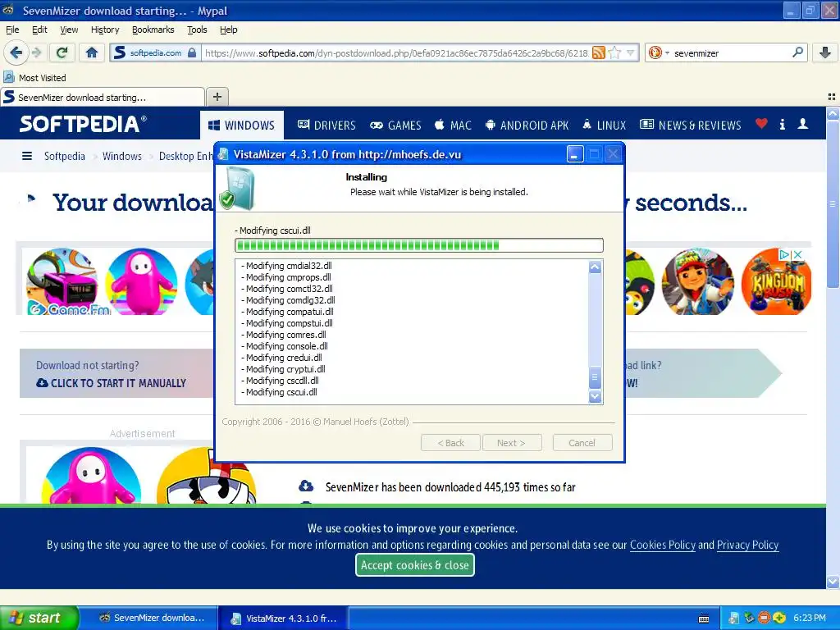Image resolution: width=840 pixels, height=630 pixels.
Task: Open a new tab with plus button
Action: click(217, 97)
